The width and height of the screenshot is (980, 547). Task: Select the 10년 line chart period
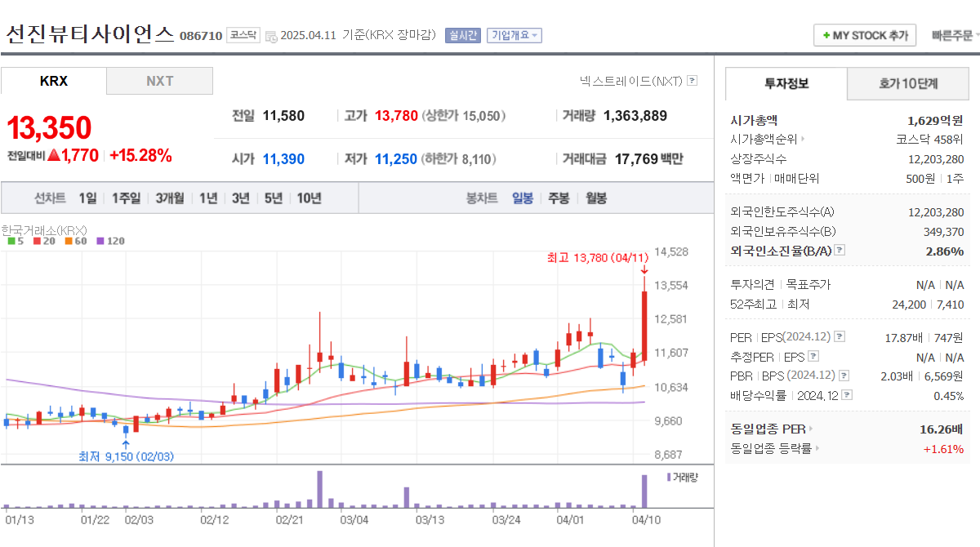coord(309,198)
